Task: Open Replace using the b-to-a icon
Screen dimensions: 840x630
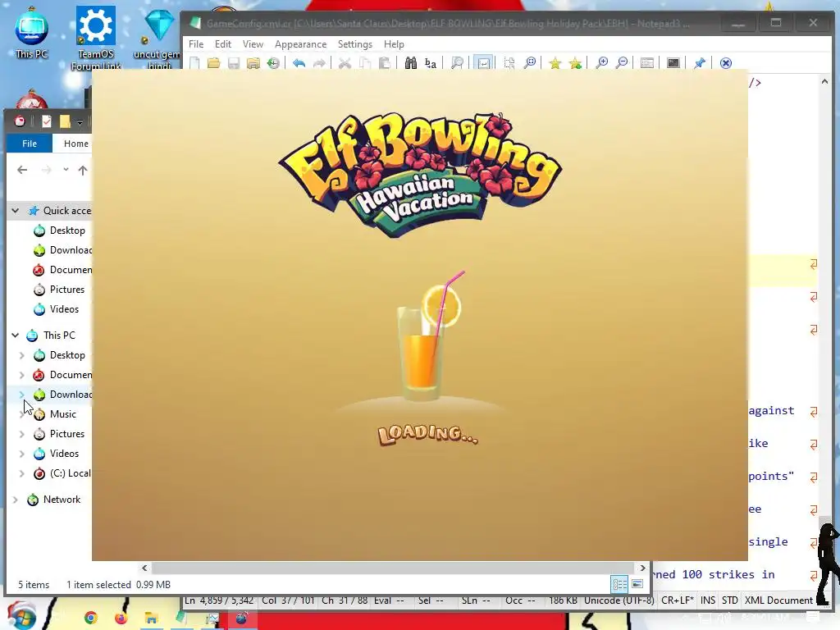Action: (x=431, y=63)
